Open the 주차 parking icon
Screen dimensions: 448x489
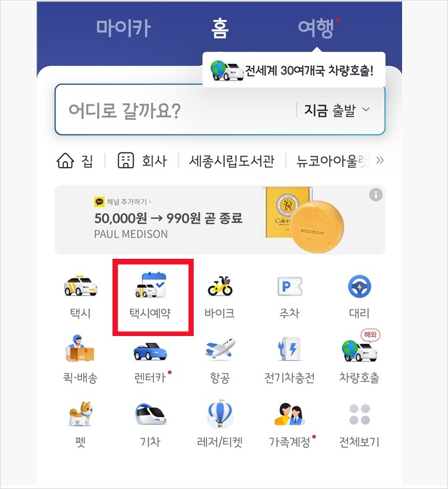(x=290, y=296)
